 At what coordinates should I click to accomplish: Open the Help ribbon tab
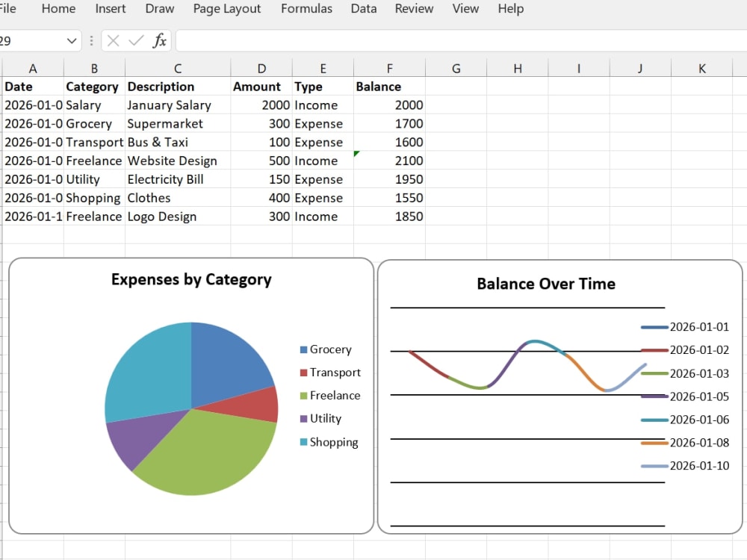click(x=511, y=8)
